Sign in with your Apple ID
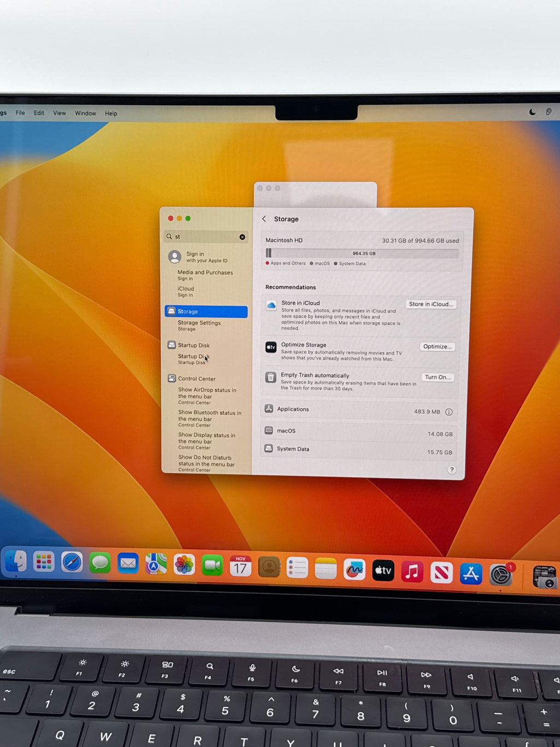This screenshot has height=747, width=560. click(x=207, y=257)
